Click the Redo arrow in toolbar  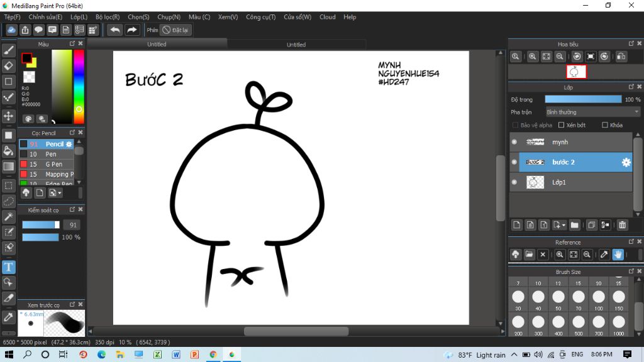click(x=131, y=30)
